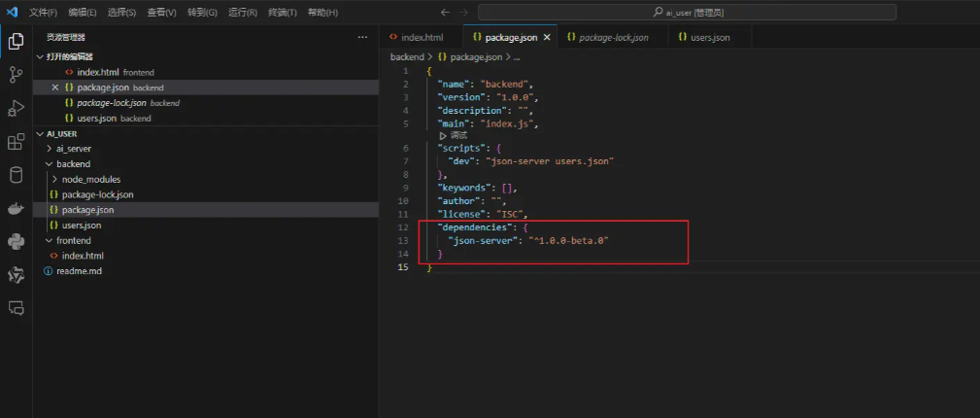The image size is (980, 418).
Task: Open the Source Control view
Action: [x=16, y=75]
